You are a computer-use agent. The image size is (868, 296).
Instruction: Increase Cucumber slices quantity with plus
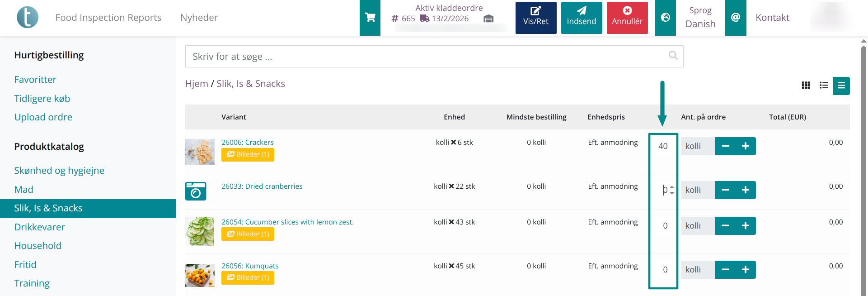[x=746, y=226]
